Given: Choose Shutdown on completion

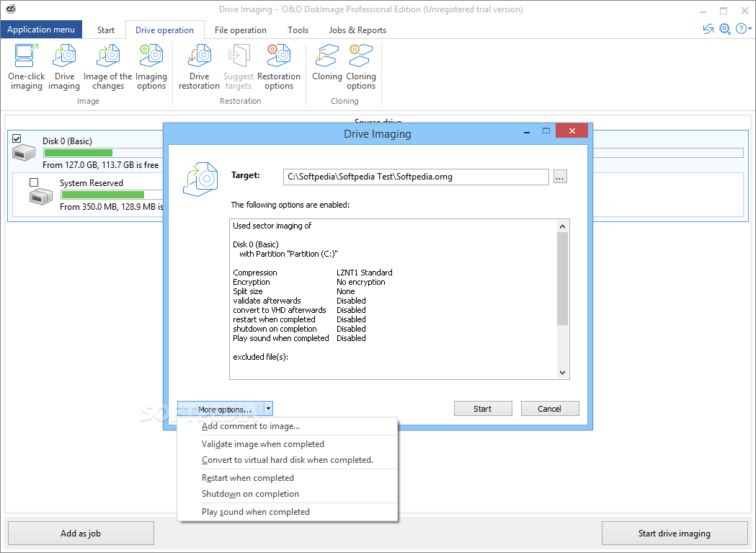Looking at the screenshot, I should [288, 494].
